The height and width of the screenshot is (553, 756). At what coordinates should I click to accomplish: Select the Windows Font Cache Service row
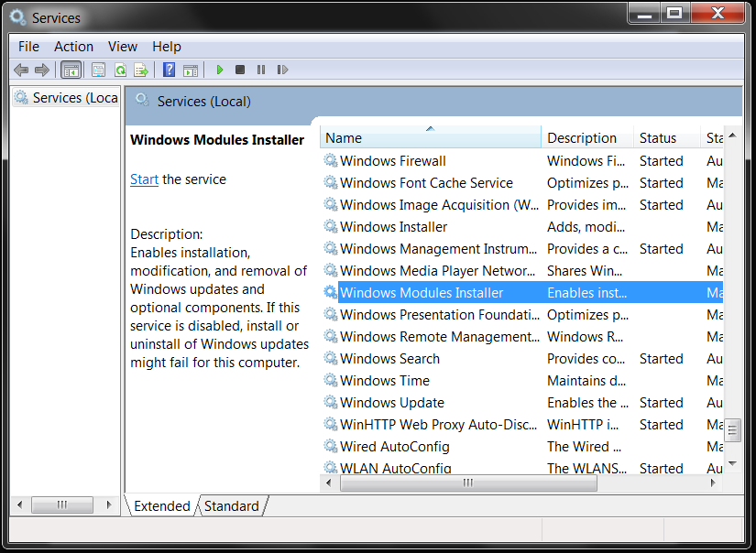[x=521, y=183]
